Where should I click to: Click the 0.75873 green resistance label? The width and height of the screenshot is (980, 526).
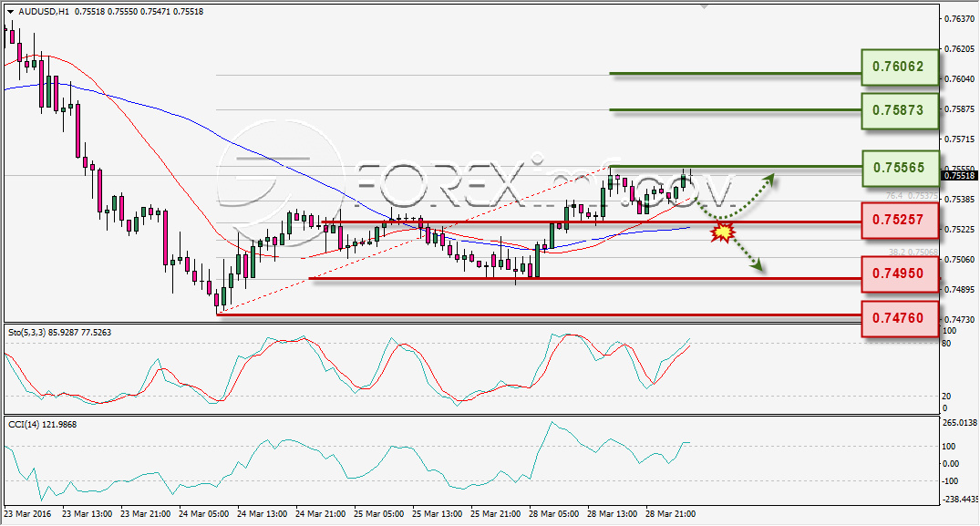[900, 110]
